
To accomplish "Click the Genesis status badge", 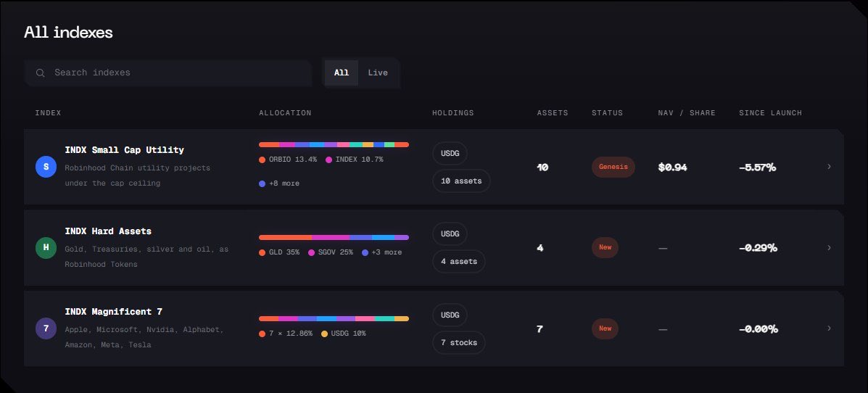I will [x=613, y=167].
